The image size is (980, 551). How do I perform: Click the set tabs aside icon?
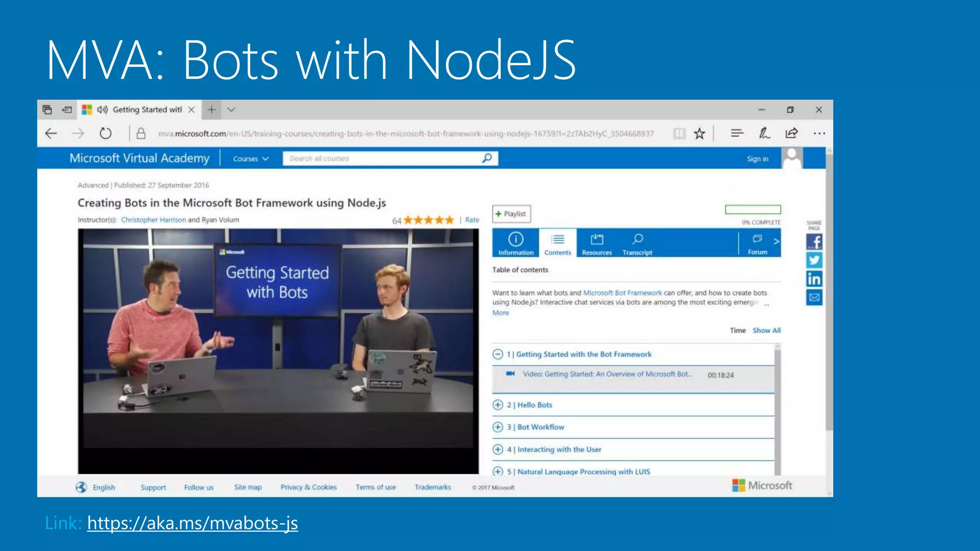(x=67, y=110)
